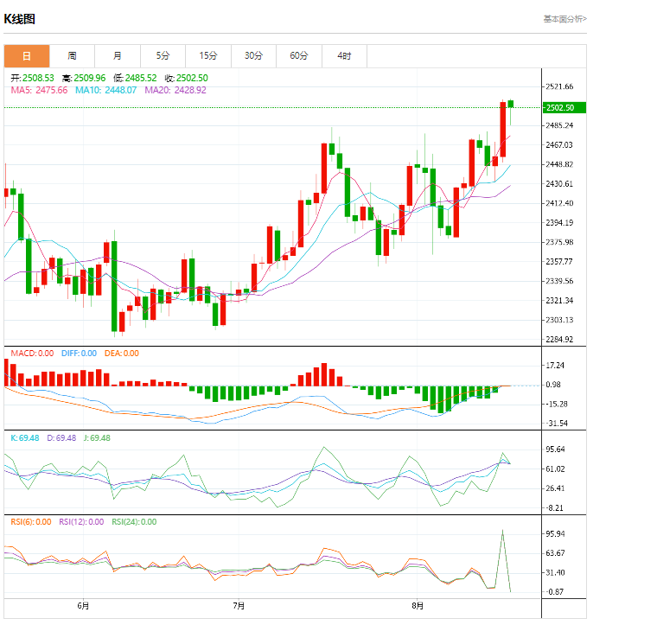
Task: Select the 15分 interval tab
Action: tap(208, 56)
